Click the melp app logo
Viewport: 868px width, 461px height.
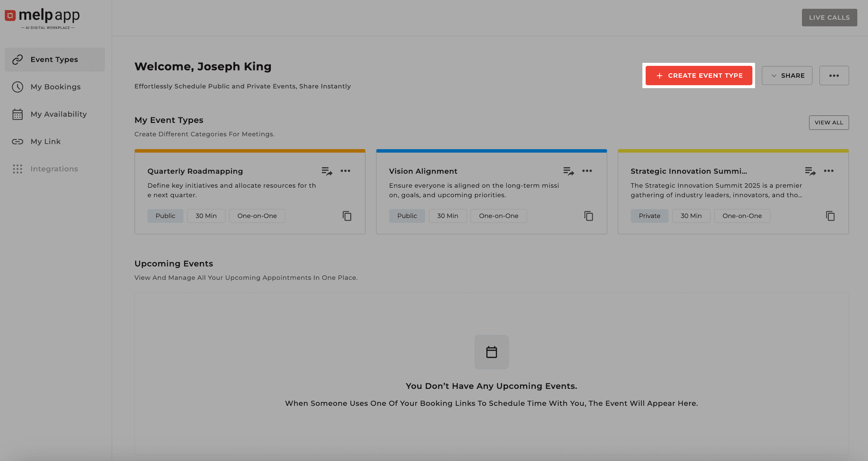coord(42,17)
